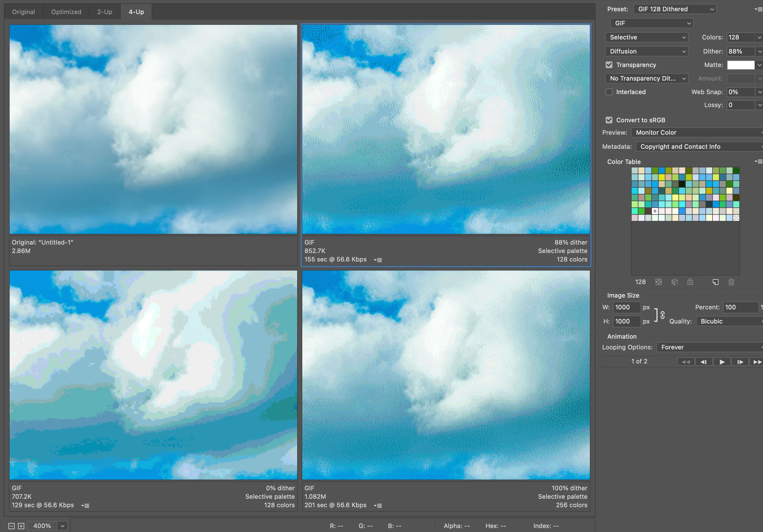763x532 pixels.
Task: Click the zoom in plus icon
Action: click(x=21, y=526)
